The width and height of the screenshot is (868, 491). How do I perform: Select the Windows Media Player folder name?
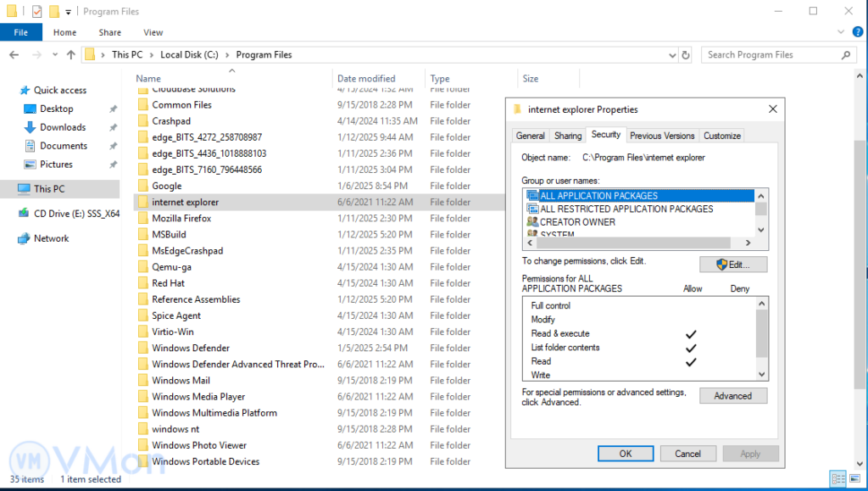pos(198,396)
